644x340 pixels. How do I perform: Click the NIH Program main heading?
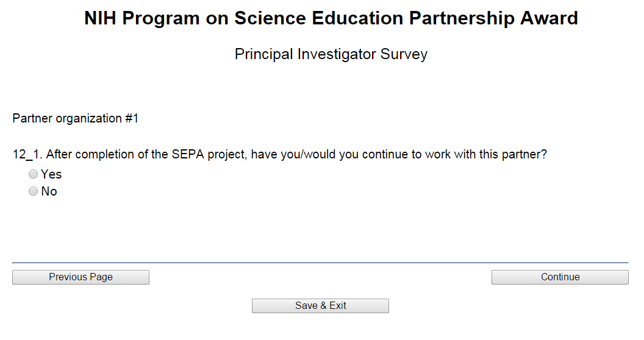pyautogui.click(x=331, y=19)
